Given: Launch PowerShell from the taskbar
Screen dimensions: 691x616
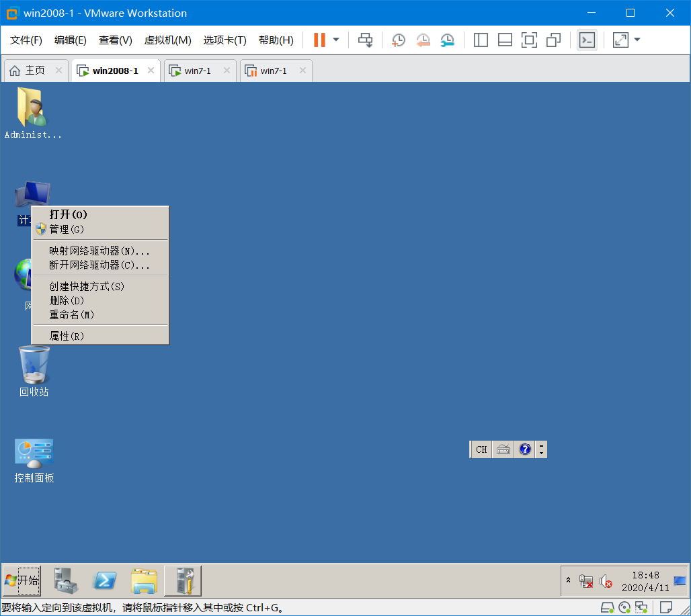Looking at the screenshot, I should (x=104, y=580).
